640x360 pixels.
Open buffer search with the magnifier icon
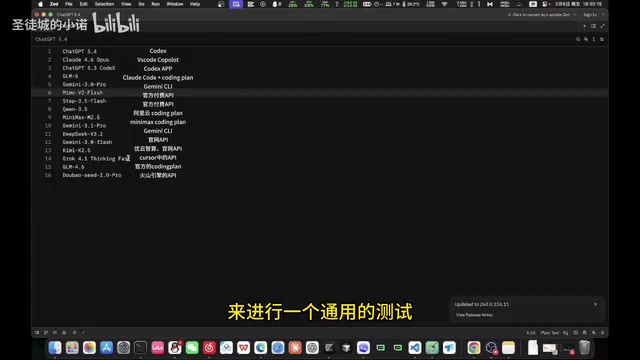[x=578, y=39]
